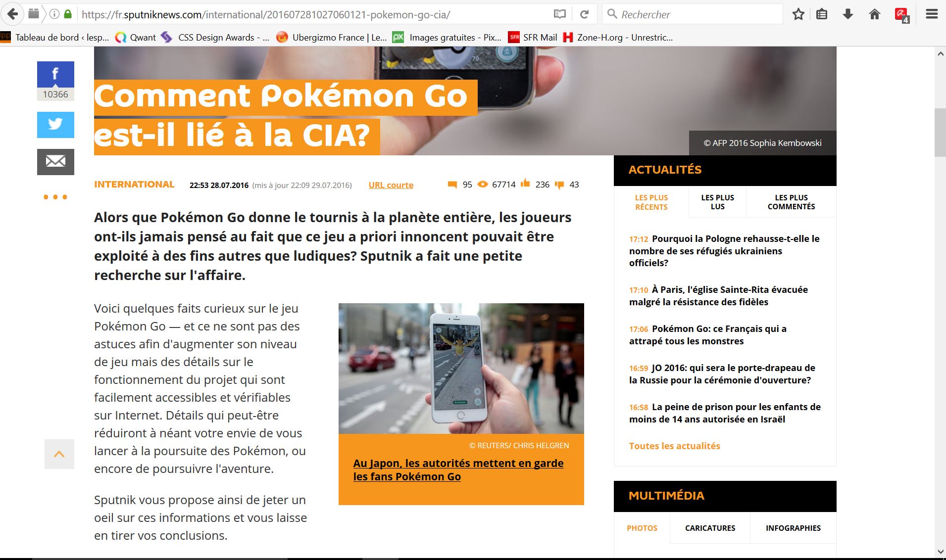Open the Qwant bookmark

coord(136,38)
